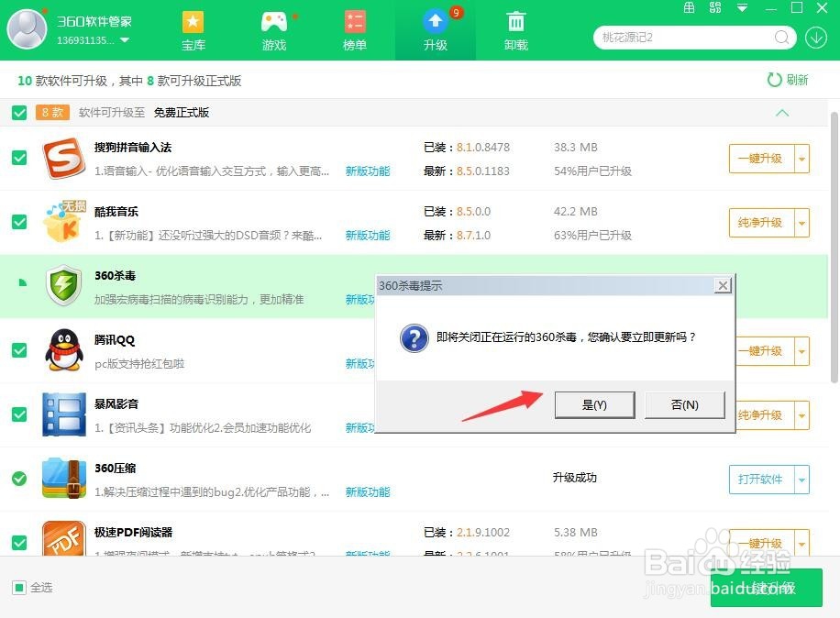Click the 360压缩 archive icon
This screenshot has height=618, width=840.
point(64,479)
